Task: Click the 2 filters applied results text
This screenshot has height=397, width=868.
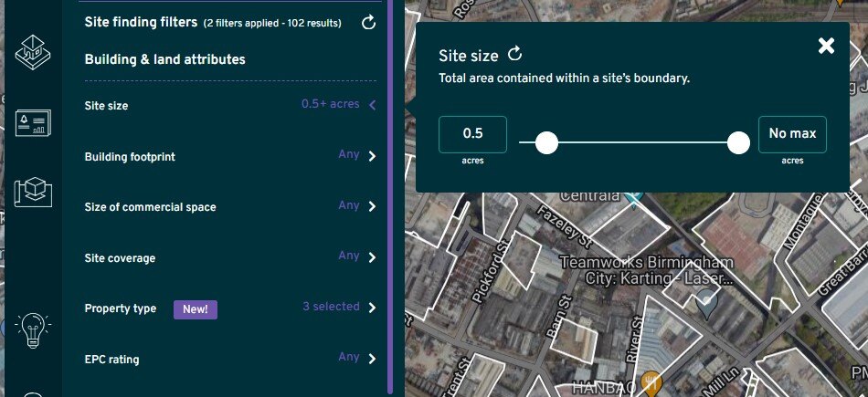Action: click(x=272, y=23)
